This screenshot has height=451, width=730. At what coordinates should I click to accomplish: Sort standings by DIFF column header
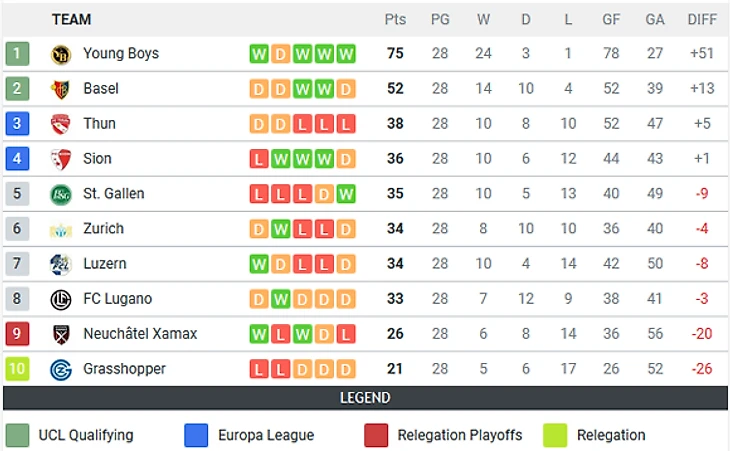(702, 19)
